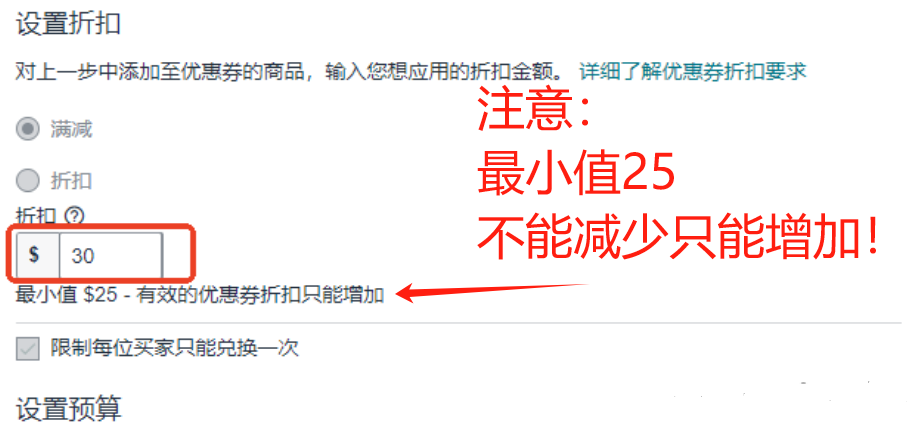Click the 折扣 option label next to radio
The height and width of the screenshot is (445, 919).
pyautogui.click(x=72, y=181)
